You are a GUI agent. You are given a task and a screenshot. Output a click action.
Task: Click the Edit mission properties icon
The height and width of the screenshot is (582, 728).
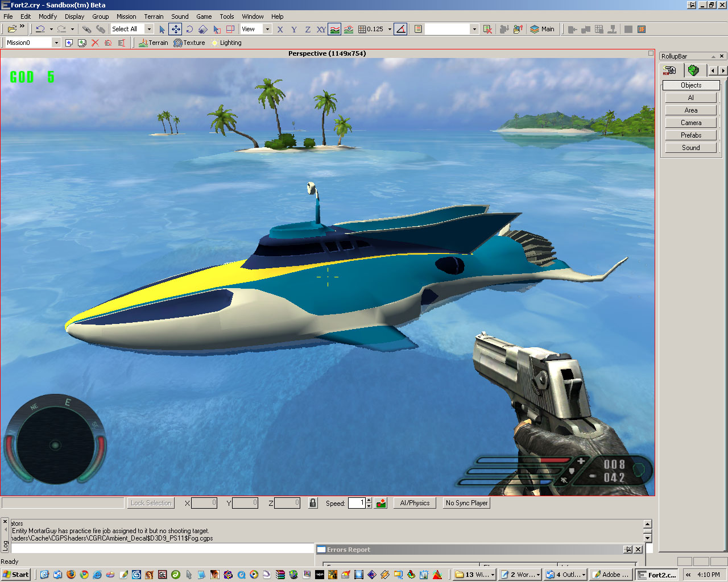[121, 43]
